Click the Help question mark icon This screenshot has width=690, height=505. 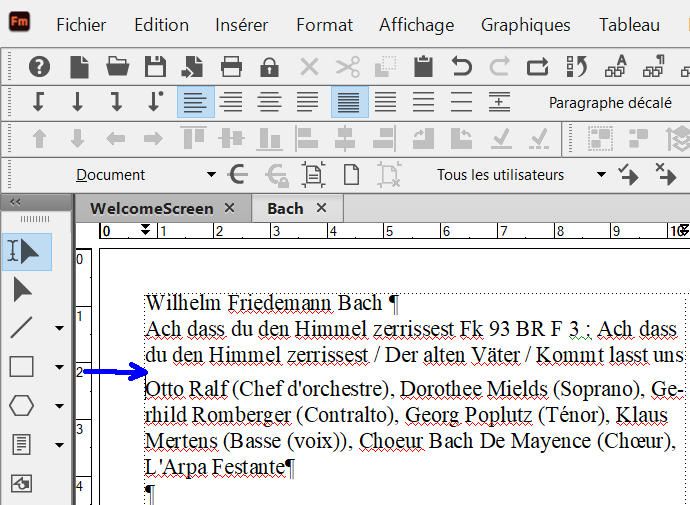tap(39, 67)
